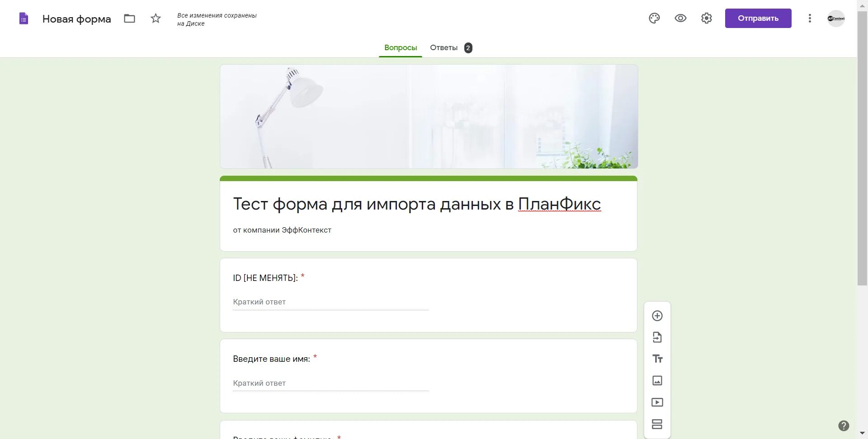
Task: Click the Отправить button
Action: (x=758, y=18)
